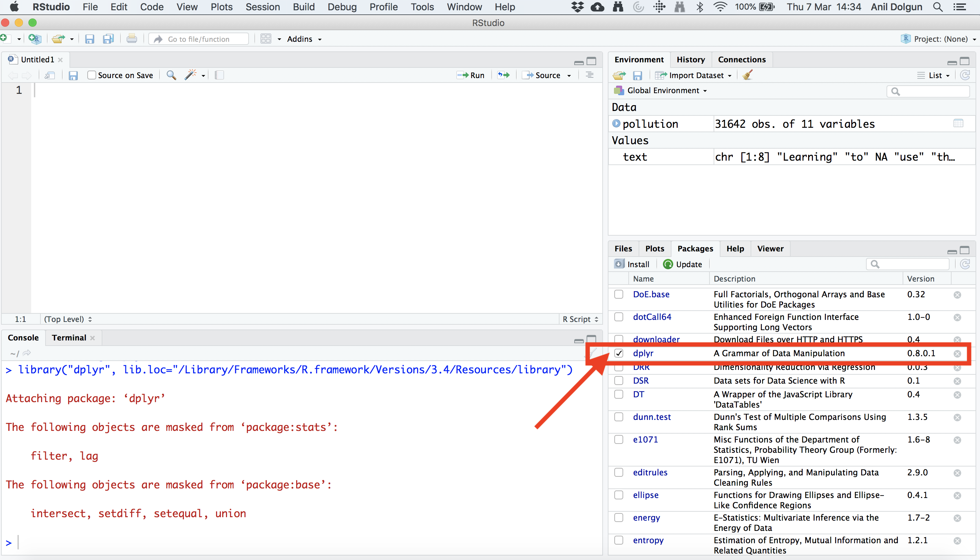
Task: Open (Top Level) scope selector
Action: pos(68,319)
